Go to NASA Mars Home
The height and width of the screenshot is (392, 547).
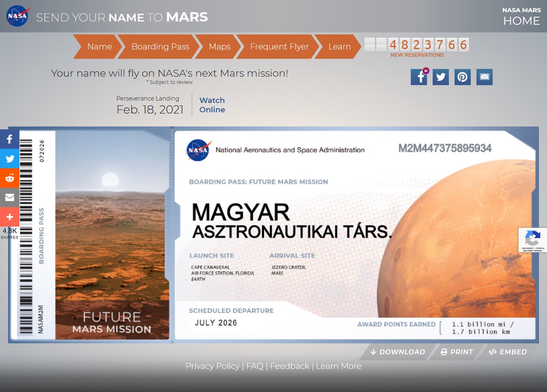pyautogui.click(x=521, y=17)
